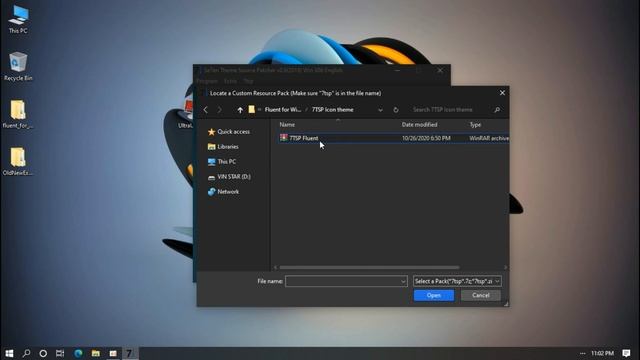
Task: Go up one folder level arrow
Action: click(240, 110)
